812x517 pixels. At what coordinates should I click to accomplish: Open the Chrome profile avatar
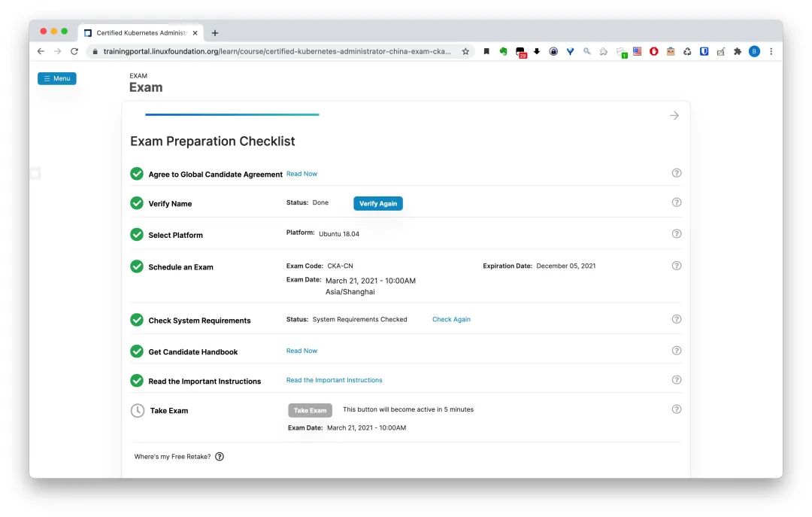click(754, 51)
